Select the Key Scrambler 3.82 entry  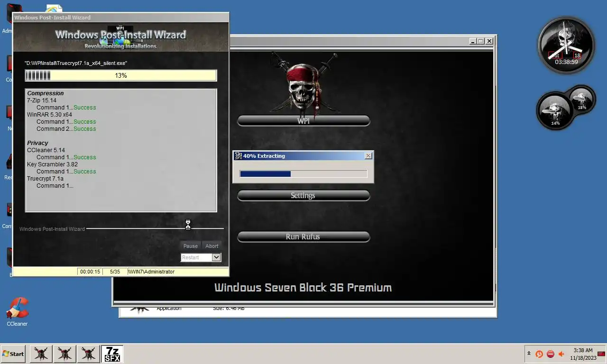click(53, 164)
